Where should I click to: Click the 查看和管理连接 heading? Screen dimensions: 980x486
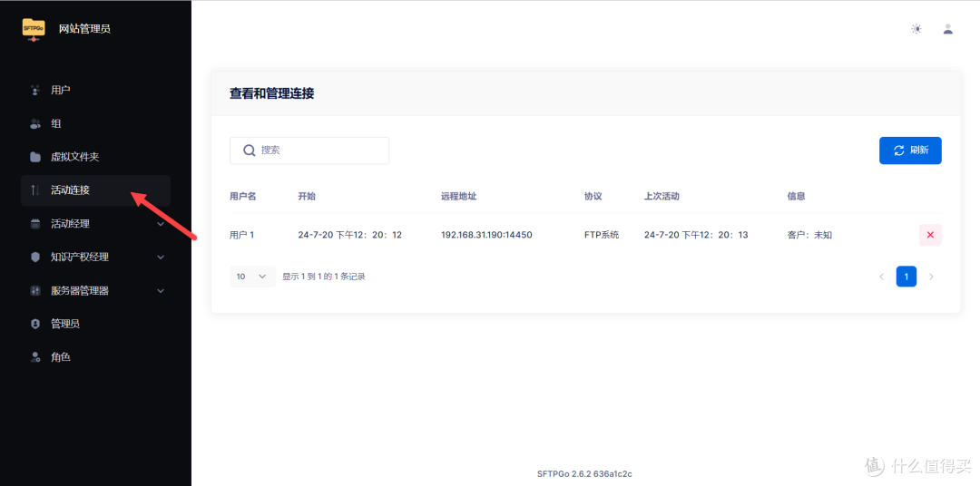point(272,93)
